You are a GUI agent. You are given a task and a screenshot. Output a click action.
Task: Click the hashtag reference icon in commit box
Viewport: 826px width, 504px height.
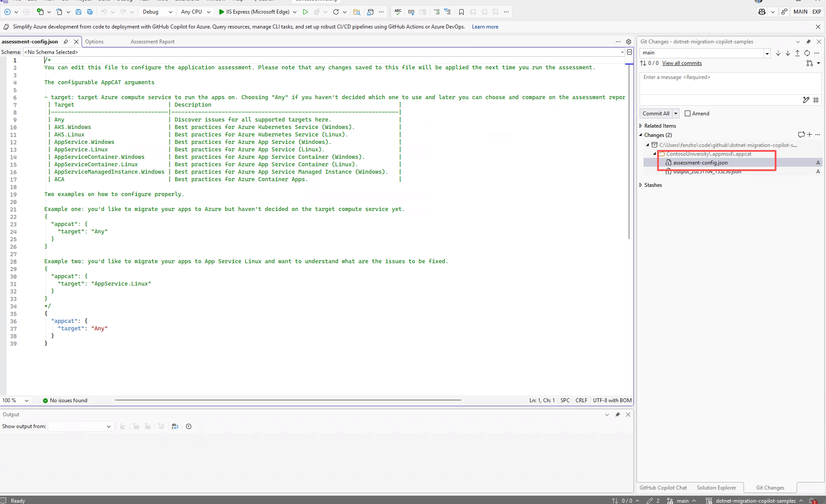[x=816, y=100]
